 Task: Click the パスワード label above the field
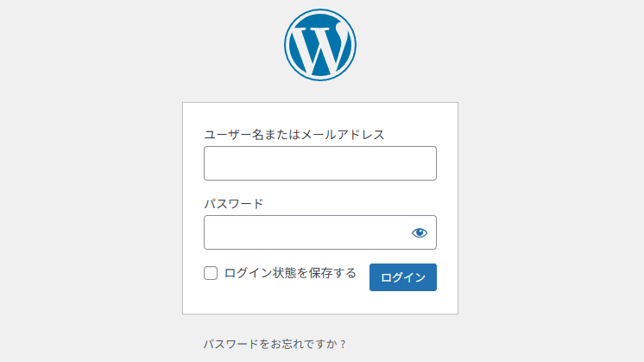pos(234,203)
